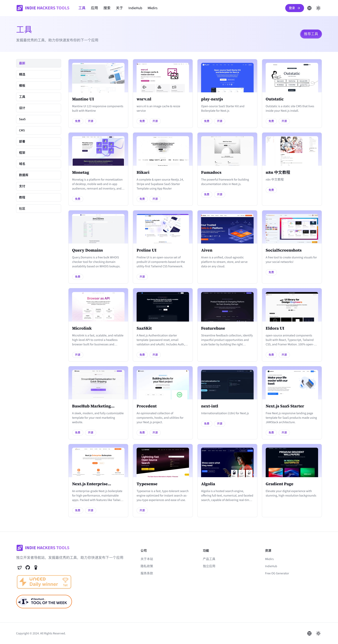
Task: Visit IndieHub in top navigation
Action: [135, 8]
